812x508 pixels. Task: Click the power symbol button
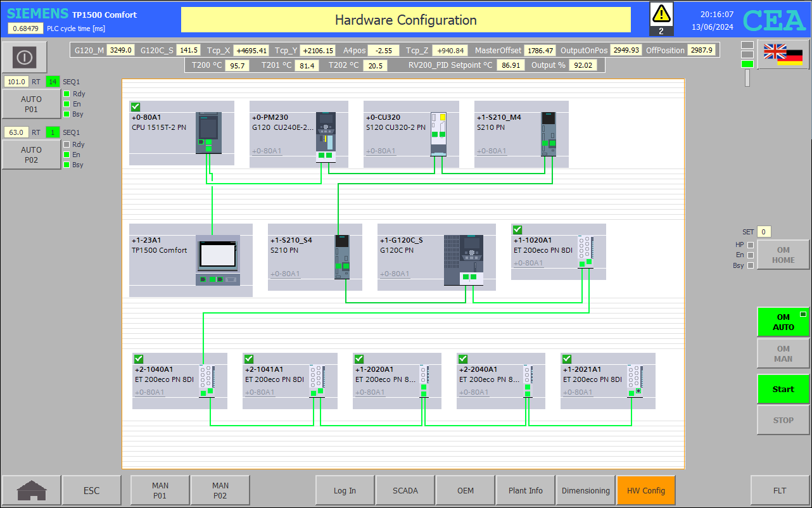point(25,57)
